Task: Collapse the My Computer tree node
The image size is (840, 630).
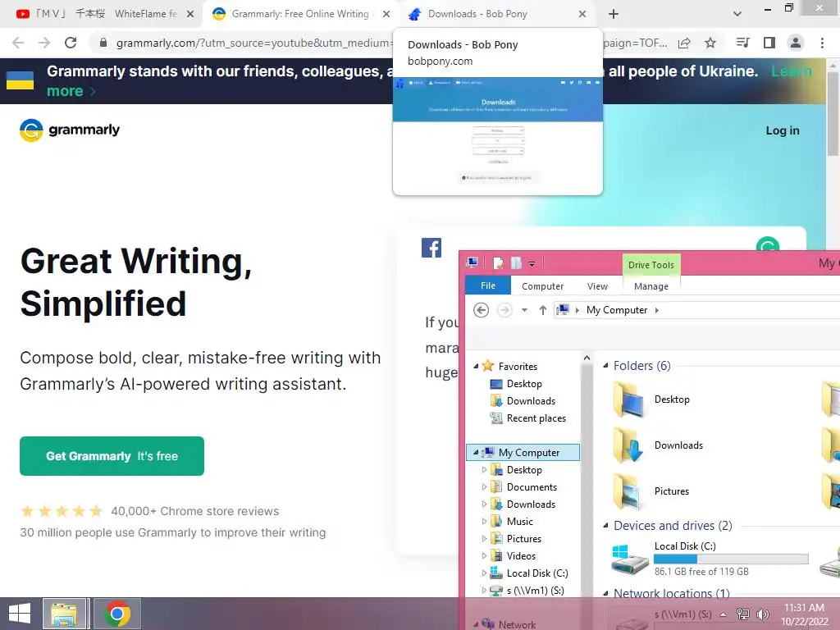Action: (476, 452)
